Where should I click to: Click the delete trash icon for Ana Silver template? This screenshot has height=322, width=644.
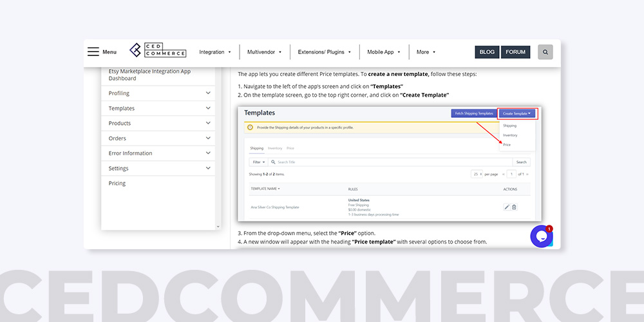pyautogui.click(x=514, y=207)
